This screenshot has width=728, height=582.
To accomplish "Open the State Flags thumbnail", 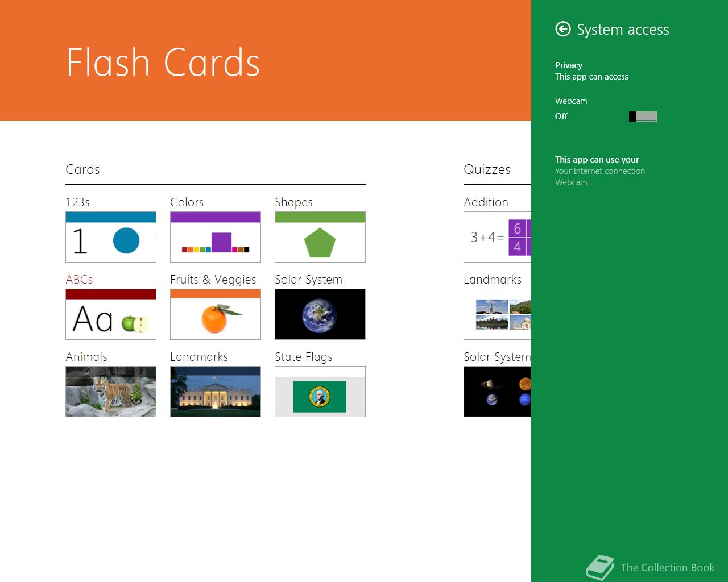I will [320, 392].
